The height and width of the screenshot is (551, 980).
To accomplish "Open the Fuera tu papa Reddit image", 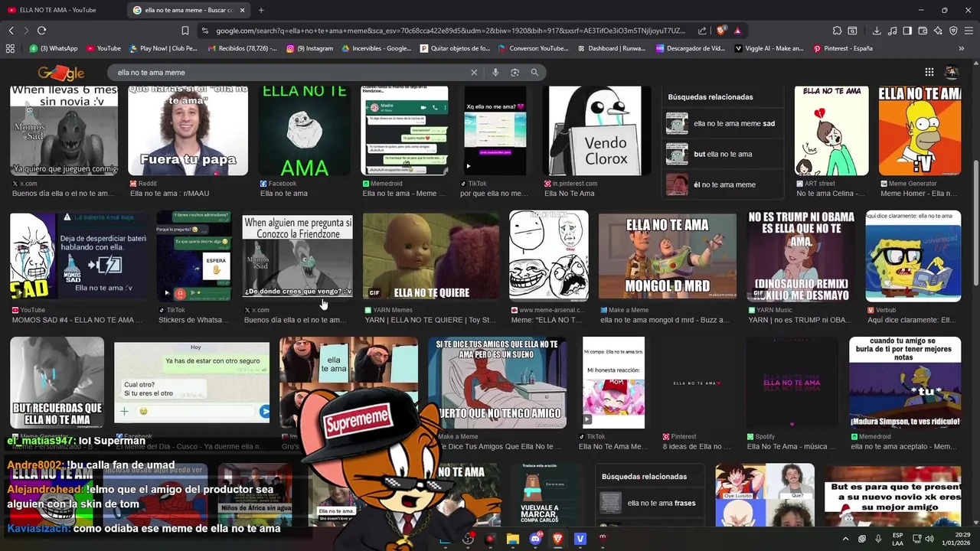I will point(188,131).
